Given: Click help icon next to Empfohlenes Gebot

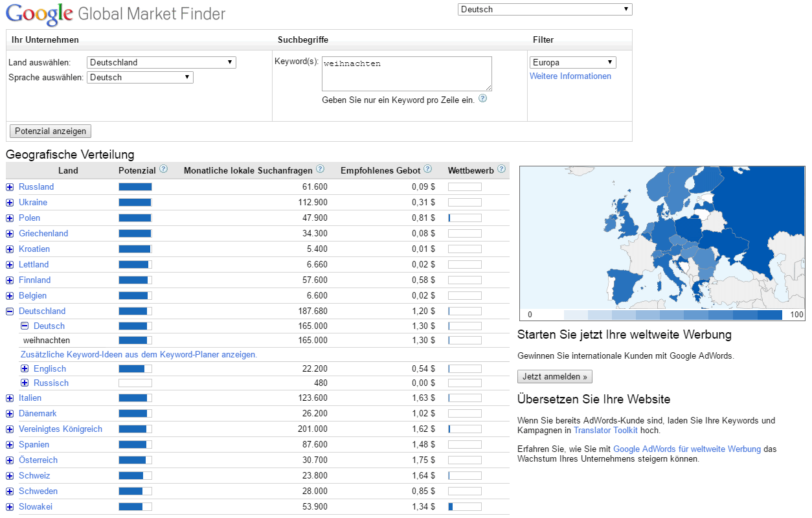Looking at the screenshot, I should point(427,169).
